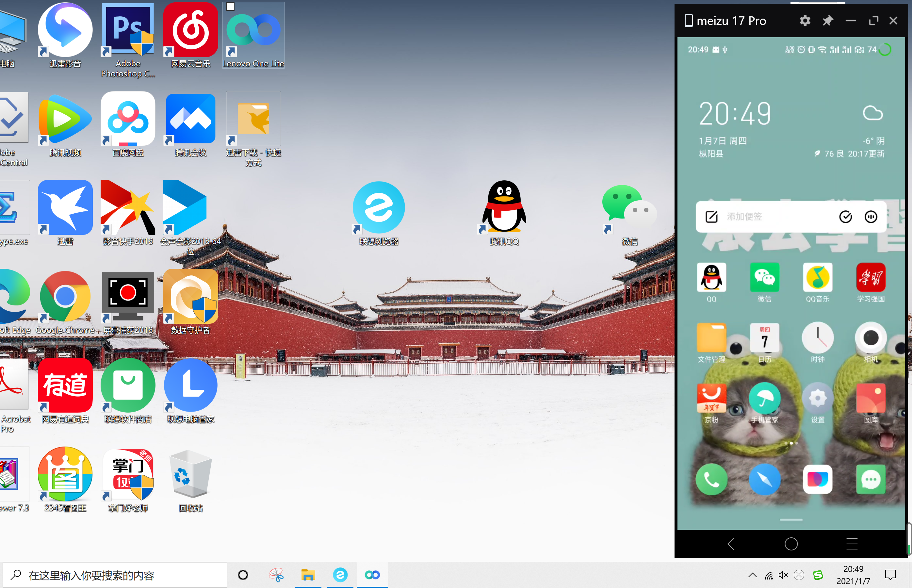Launch 腾讯会议 desktop shortcut
This screenshot has width=912, height=588.
pos(190,124)
